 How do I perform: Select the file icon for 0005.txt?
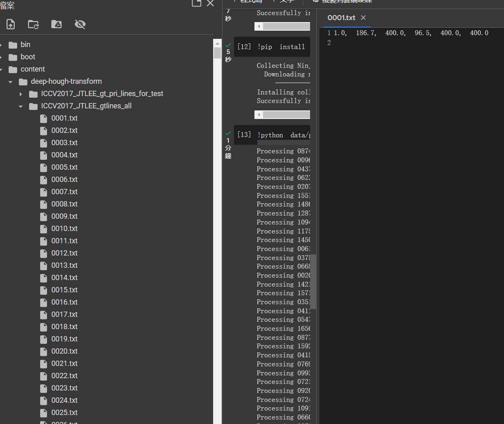tap(43, 167)
